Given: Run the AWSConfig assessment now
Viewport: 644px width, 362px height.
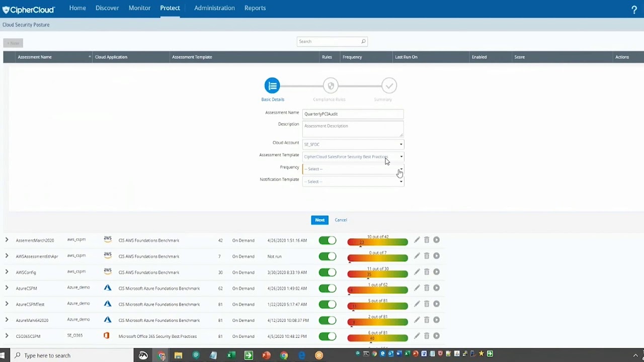Looking at the screenshot, I should 436,272.
